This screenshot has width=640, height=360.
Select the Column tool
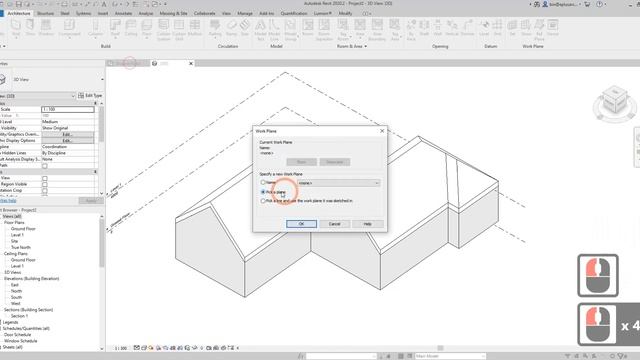pyautogui.click(x=96, y=29)
